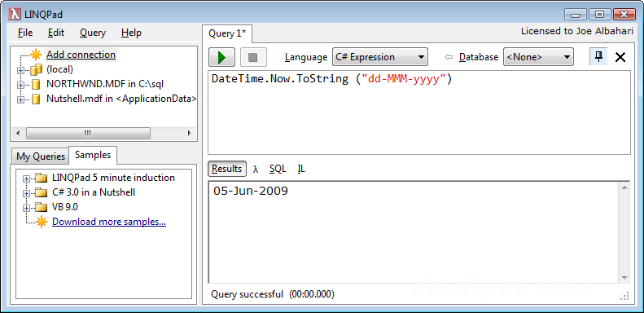Click the LINQPad lambda icon in title bar
644x313 pixels.
click(x=15, y=15)
